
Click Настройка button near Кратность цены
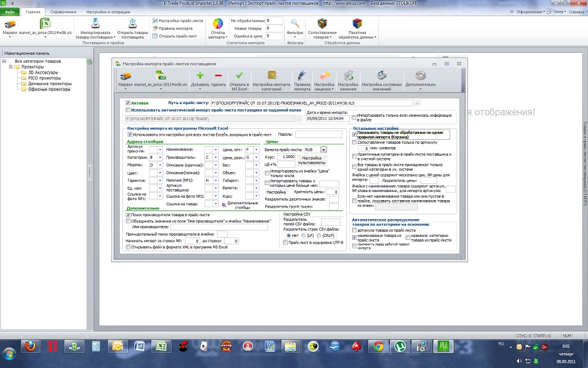coord(276,192)
